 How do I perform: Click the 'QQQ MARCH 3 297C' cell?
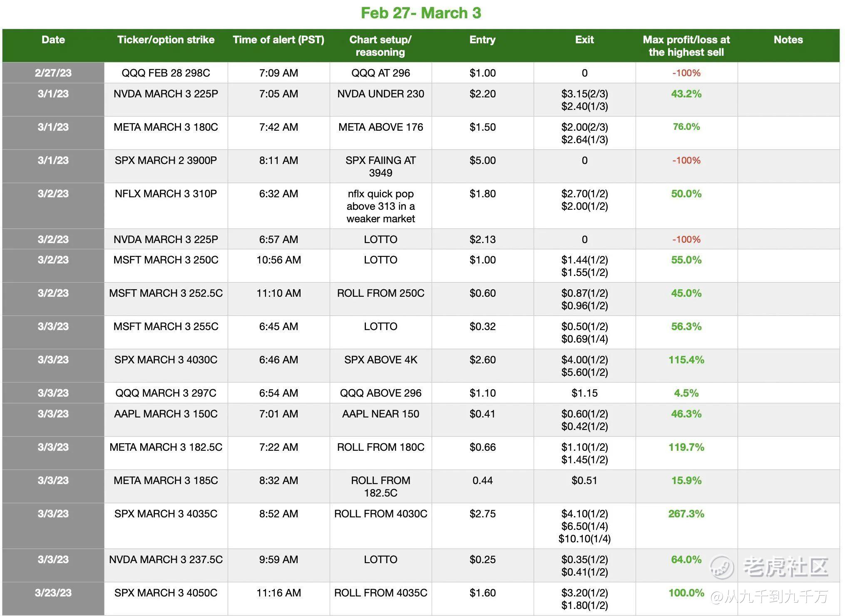tap(166, 393)
